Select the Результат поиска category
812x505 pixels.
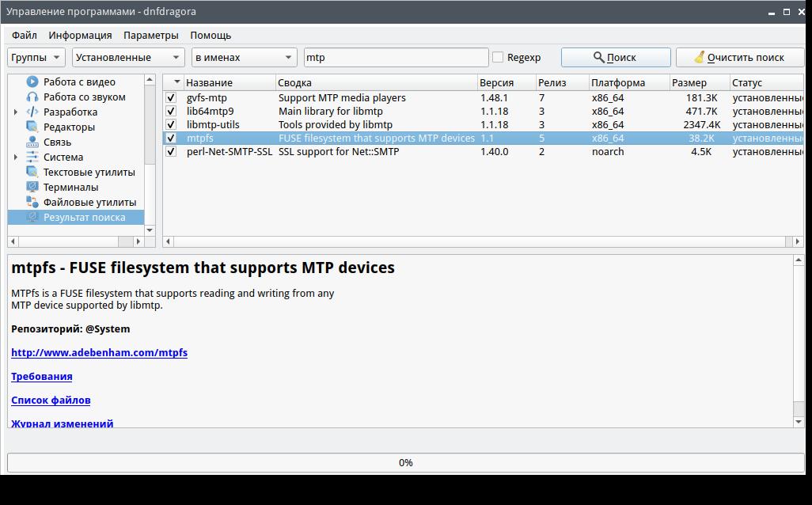point(85,217)
